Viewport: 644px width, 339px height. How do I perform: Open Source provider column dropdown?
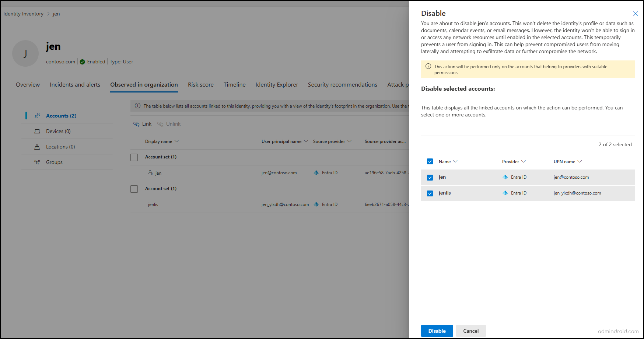349,141
